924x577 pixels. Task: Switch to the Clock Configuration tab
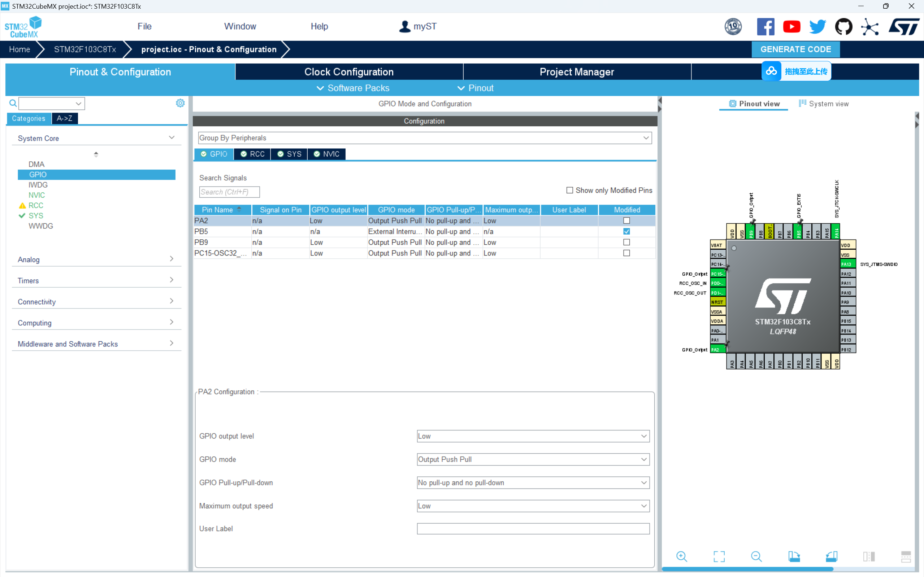pyautogui.click(x=349, y=72)
